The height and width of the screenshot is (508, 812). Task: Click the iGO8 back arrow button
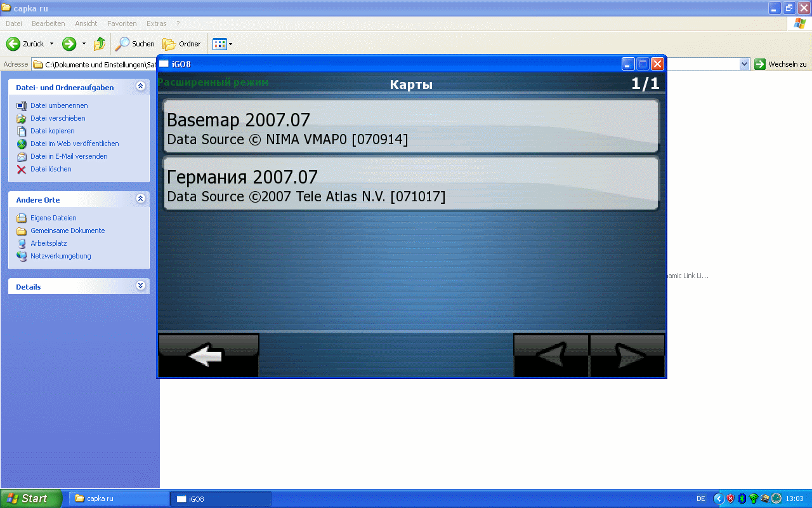[208, 356]
